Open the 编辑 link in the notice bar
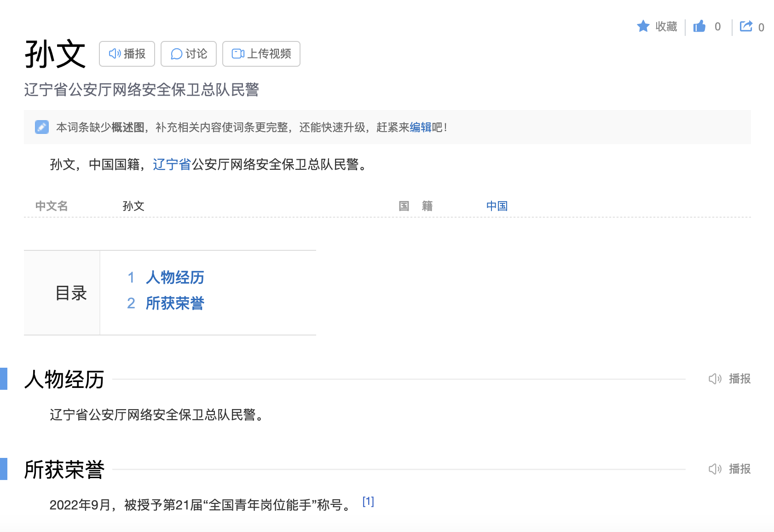Screen dimensions: 774x532 pyautogui.click(x=420, y=127)
